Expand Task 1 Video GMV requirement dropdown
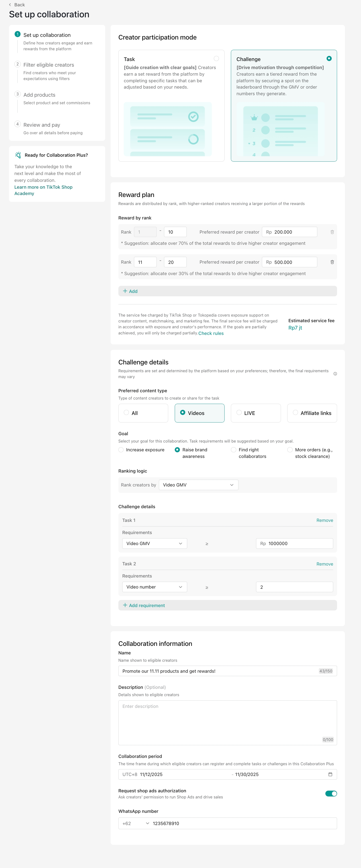 [x=154, y=544]
